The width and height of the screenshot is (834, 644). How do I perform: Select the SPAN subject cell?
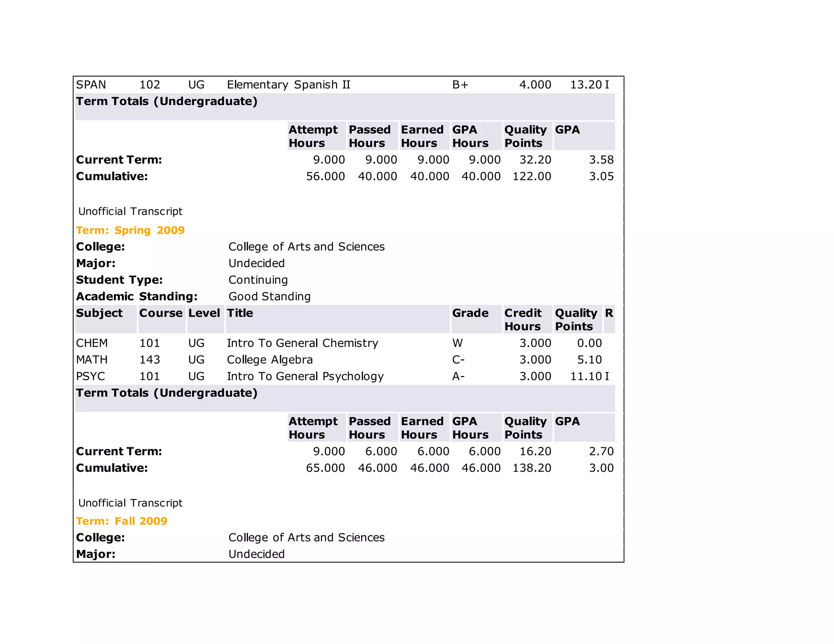pos(91,85)
